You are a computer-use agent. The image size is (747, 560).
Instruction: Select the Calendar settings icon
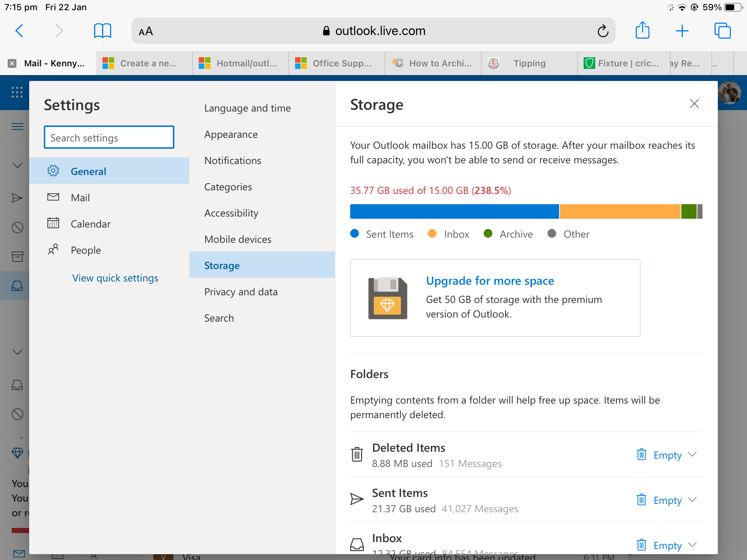click(53, 223)
